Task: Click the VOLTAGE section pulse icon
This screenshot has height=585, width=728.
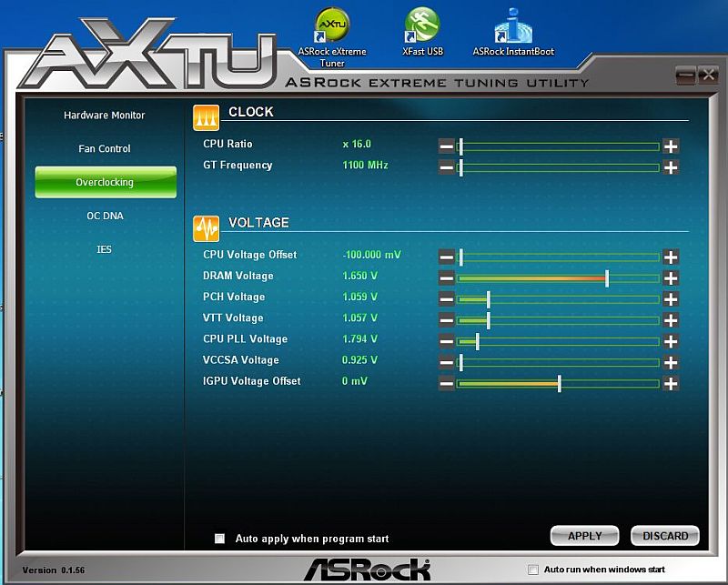Action: point(207,229)
